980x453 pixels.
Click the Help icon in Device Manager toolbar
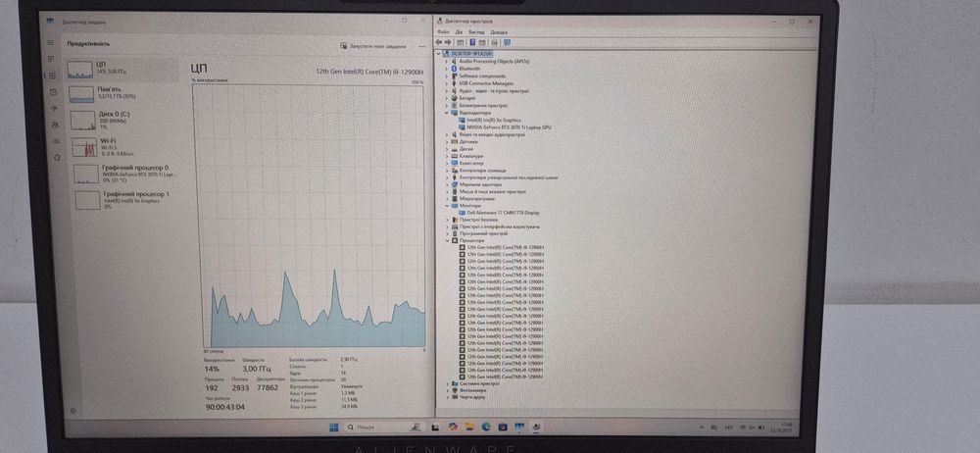click(473, 42)
